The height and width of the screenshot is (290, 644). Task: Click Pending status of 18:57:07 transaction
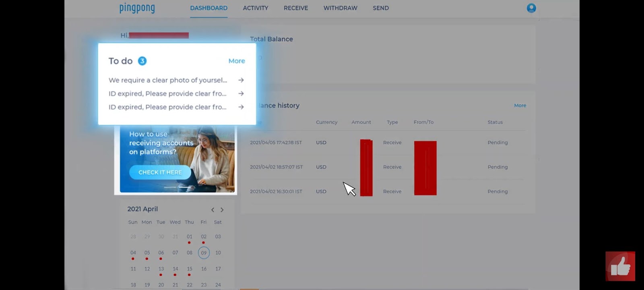497,167
